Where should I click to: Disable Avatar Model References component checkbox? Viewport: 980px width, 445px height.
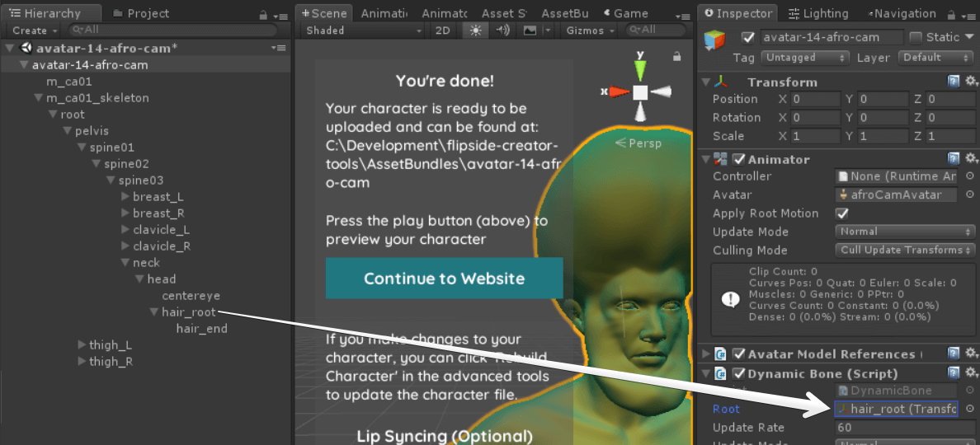coord(739,354)
